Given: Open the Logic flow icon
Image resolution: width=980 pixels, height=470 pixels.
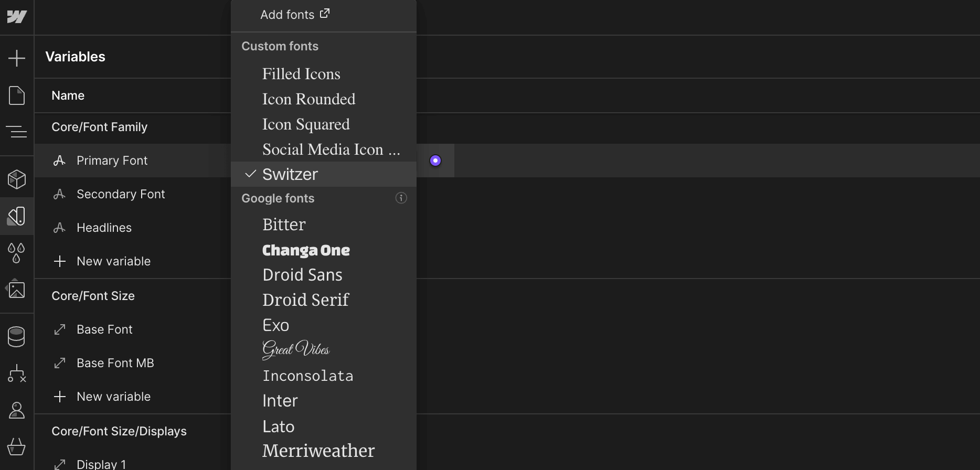Looking at the screenshot, I should pyautogui.click(x=17, y=373).
